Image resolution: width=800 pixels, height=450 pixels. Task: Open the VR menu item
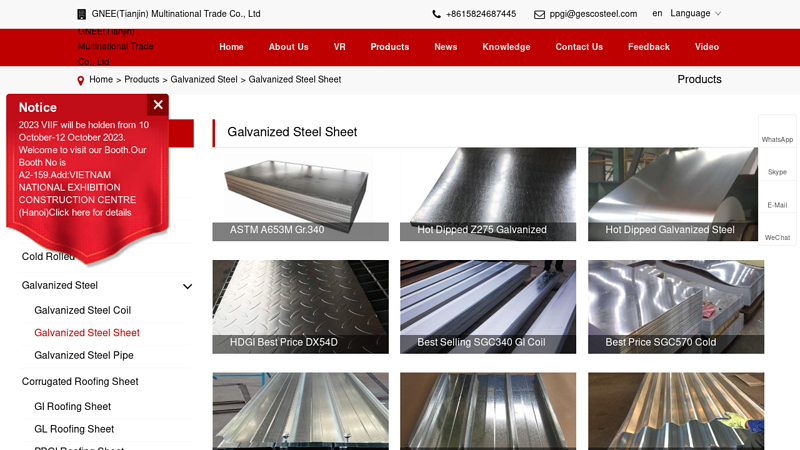(339, 47)
